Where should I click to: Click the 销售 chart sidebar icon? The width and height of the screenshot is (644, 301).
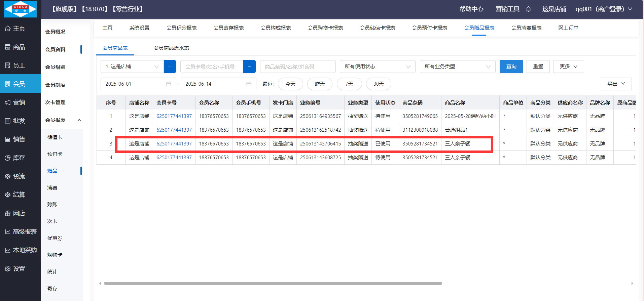point(8,139)
